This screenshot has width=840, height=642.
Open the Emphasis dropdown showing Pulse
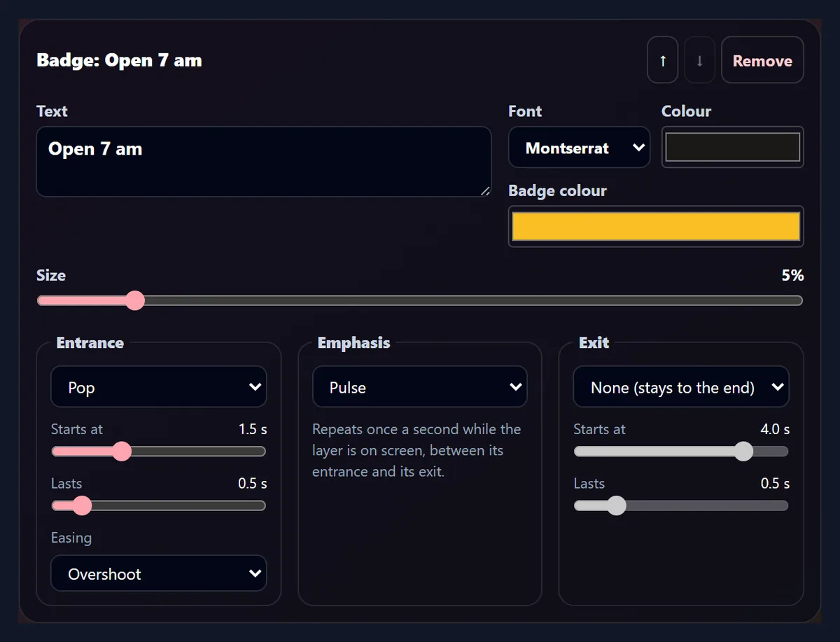point(420,387)
